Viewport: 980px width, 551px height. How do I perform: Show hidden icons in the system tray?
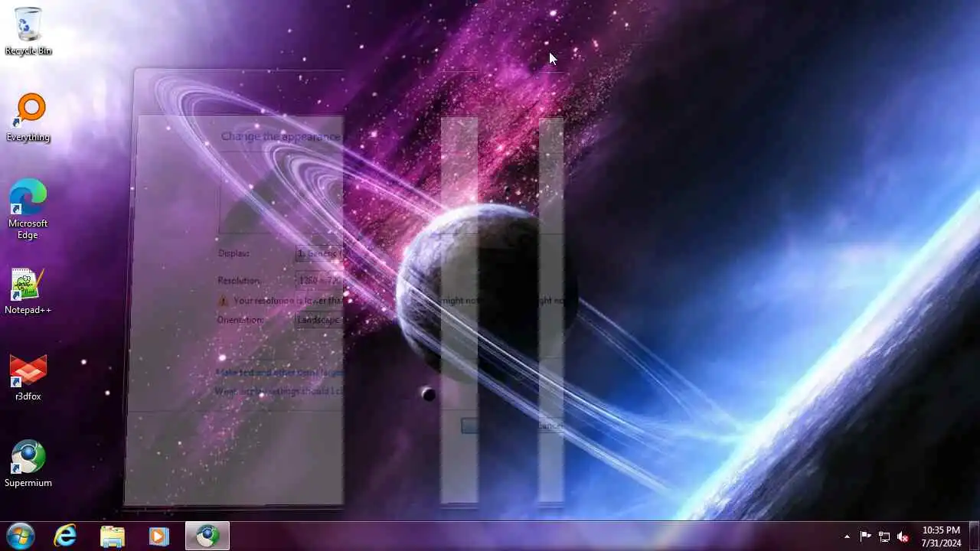(847, 536)
